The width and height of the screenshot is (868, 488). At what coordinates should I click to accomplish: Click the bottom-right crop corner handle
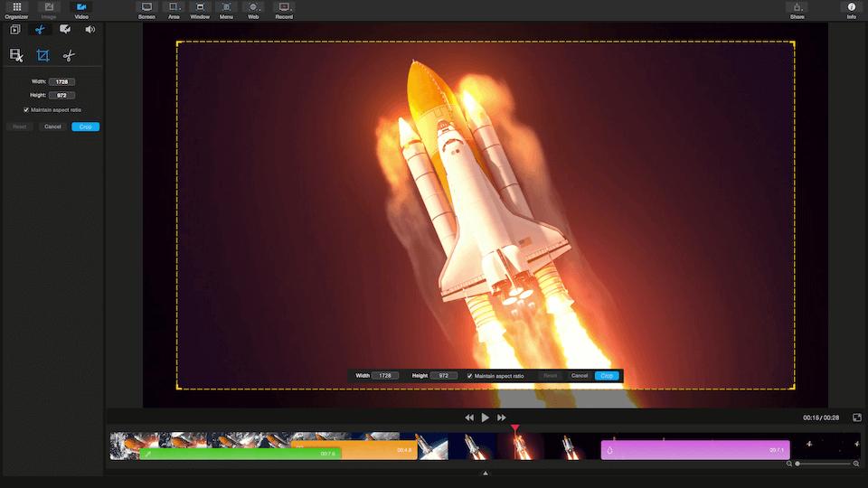coord(794,388)
